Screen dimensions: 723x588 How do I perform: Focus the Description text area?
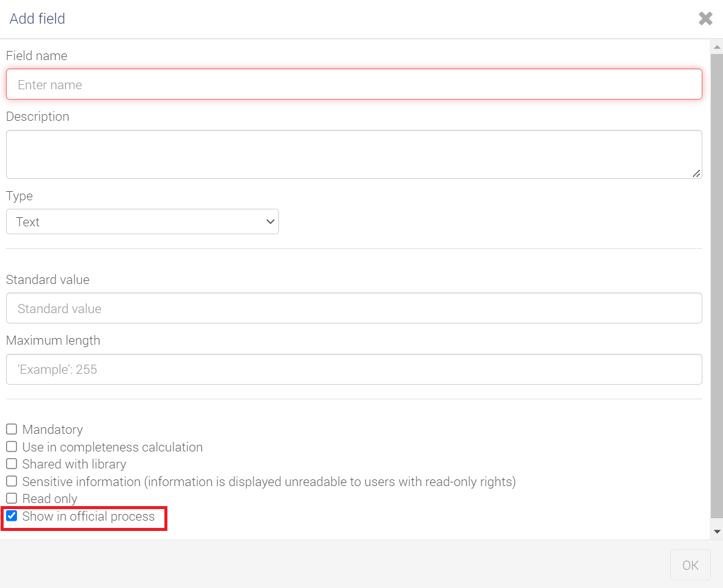pos(354,155)
